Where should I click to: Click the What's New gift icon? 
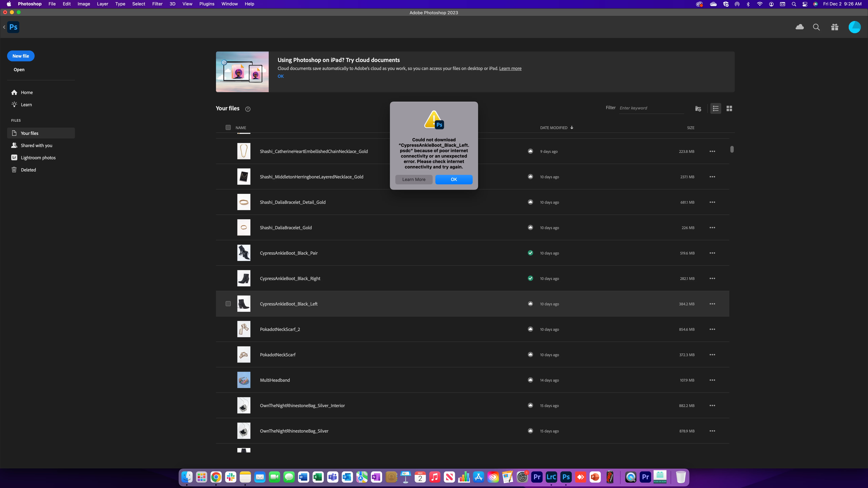tap(835, 27)
